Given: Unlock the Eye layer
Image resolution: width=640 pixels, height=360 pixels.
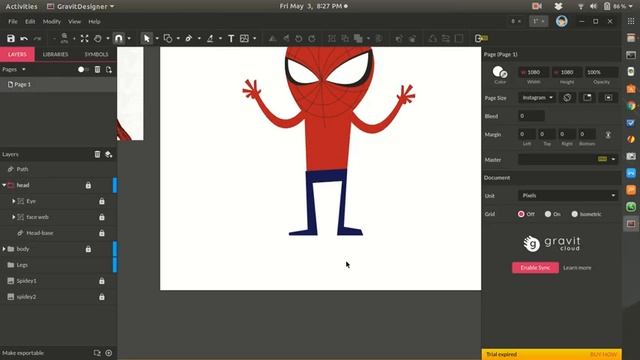Looking at the screenshot, I should click(x=102, y=201).
